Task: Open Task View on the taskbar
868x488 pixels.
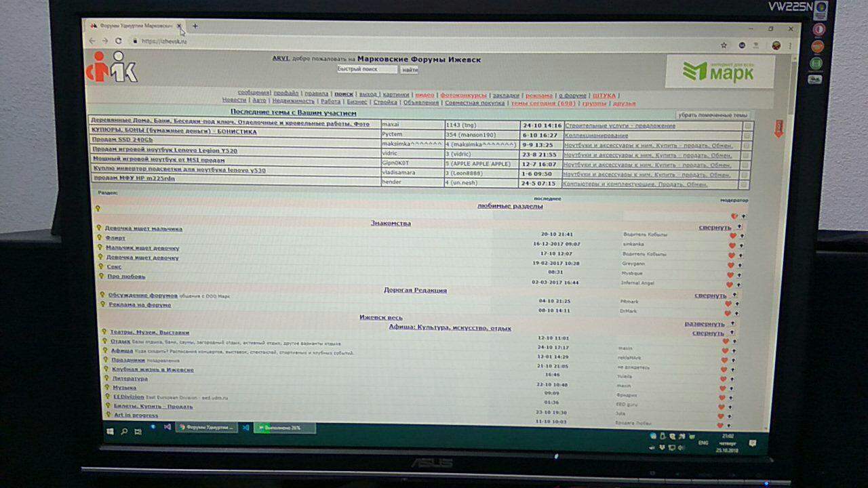Action: tap(138, 431)
